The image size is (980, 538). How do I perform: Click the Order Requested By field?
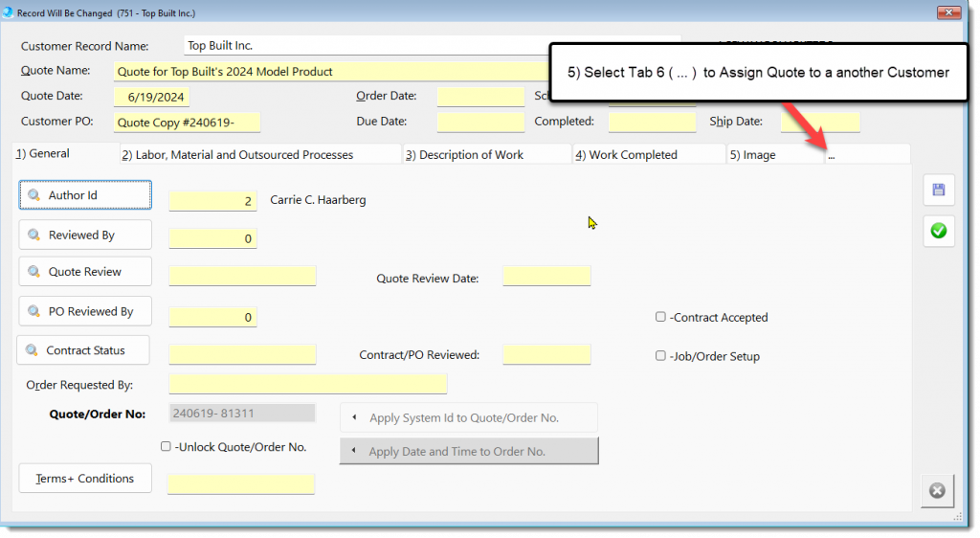tap(308, 384)
